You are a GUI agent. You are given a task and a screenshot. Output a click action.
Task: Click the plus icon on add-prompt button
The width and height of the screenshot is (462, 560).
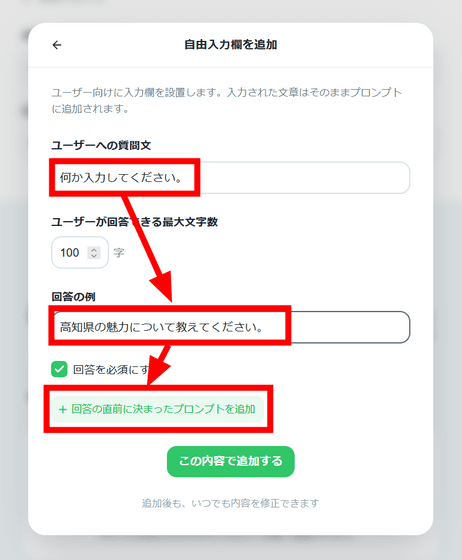pos(63,409)
